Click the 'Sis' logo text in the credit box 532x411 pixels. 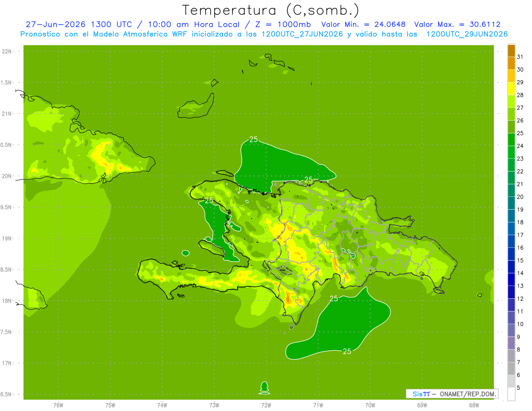[x=418, y=394]
